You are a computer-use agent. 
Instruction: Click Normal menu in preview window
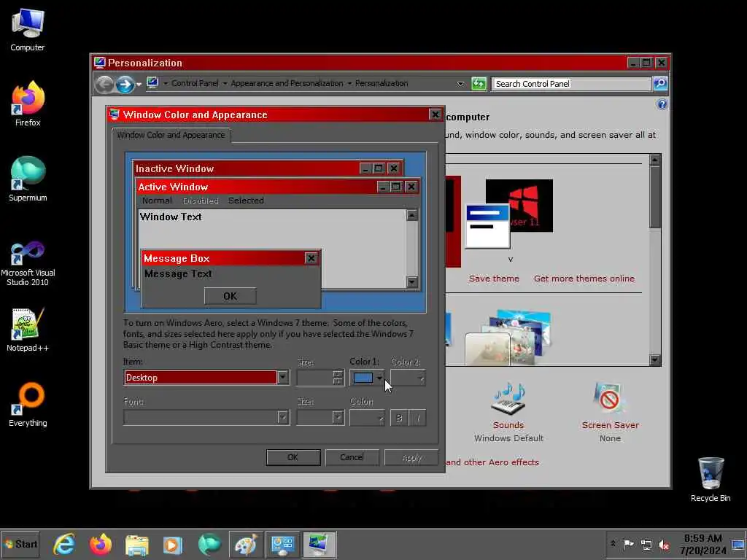tap(157, 201)
